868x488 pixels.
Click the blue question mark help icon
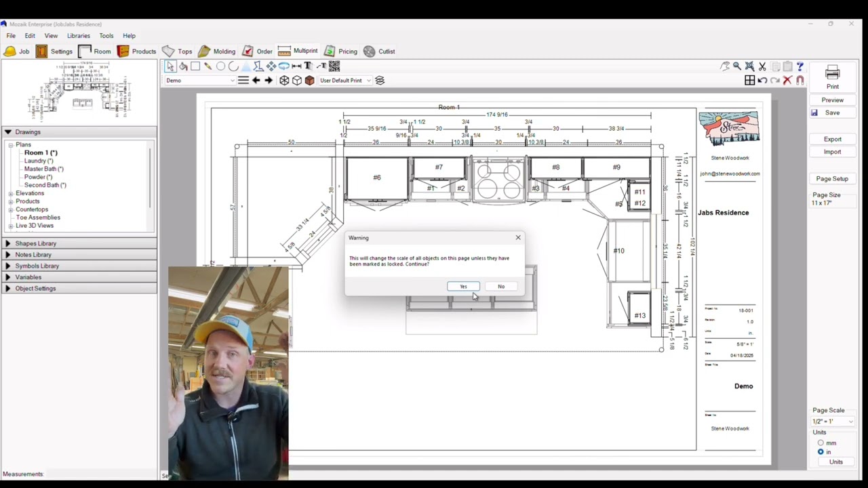click(x=800, y=66)
